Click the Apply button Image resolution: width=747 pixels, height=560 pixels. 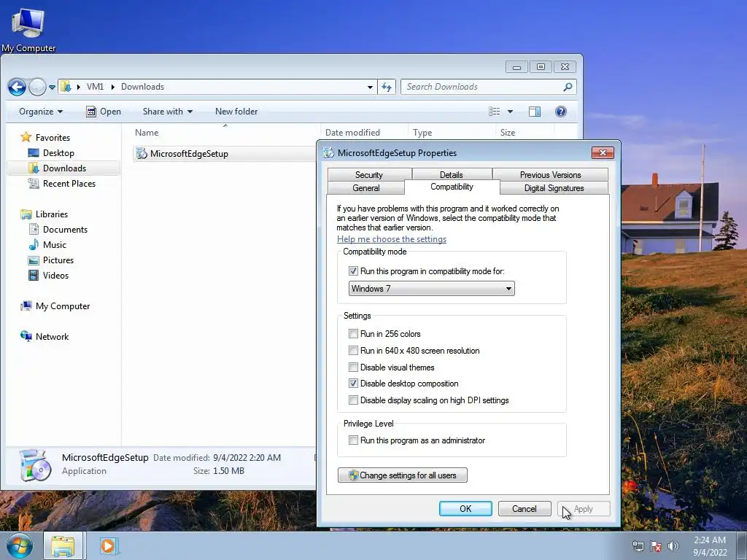(x=584, y=508)
